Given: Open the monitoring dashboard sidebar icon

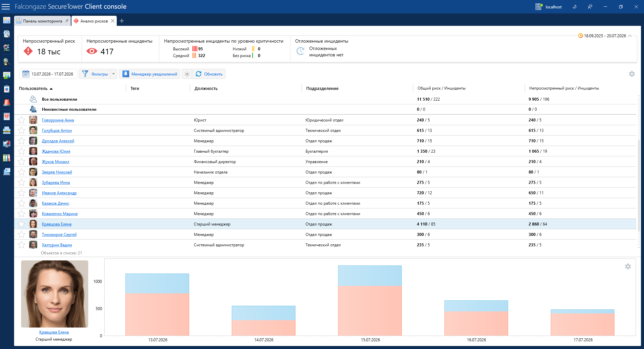Looking at the screenshot, I should (x=7, y=20).
